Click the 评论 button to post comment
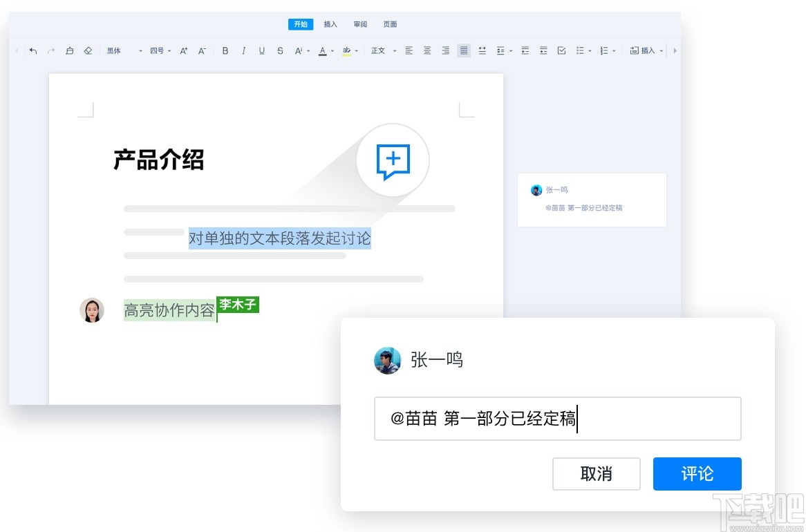Image resolution: width=806 pixels, height=532 pixels. pyautogui.click(x=697, y=474)
